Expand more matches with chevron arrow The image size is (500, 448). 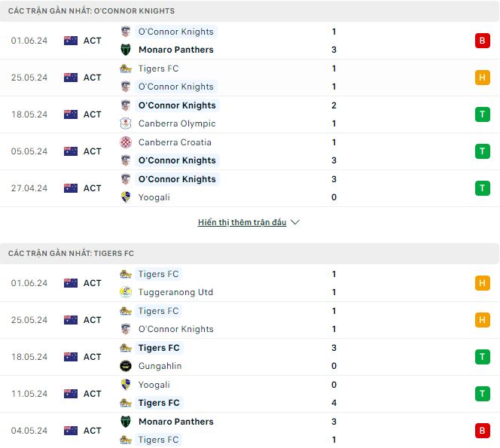click(295, 223)
